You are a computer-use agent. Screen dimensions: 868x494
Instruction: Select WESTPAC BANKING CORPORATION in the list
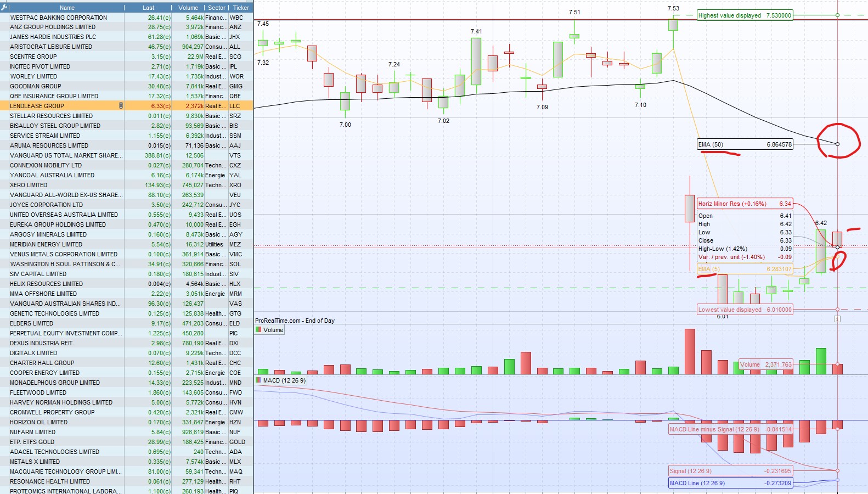126,18
